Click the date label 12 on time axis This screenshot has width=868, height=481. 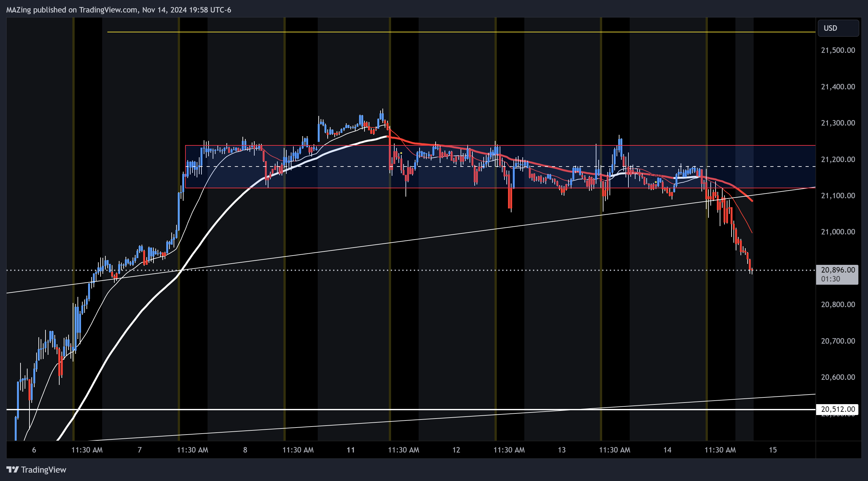456,450
